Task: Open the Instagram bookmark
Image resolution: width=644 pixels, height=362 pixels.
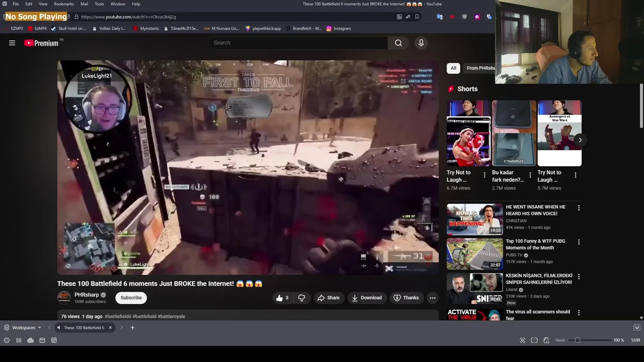Action: click(x=339, y=29)
